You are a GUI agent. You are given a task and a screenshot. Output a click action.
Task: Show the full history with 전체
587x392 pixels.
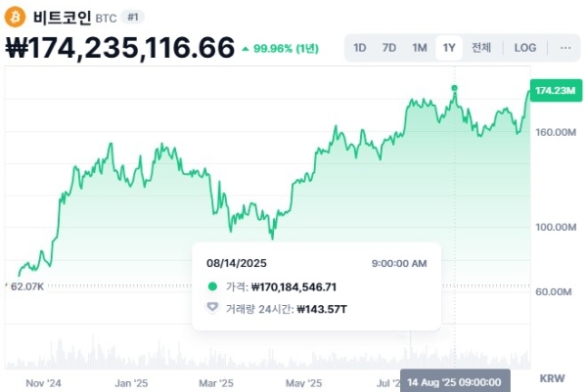(481, 47)
